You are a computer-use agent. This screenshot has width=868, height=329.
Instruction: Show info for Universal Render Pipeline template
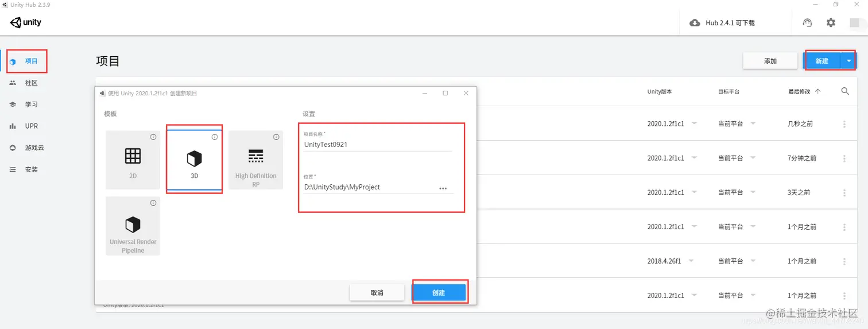[x=153, y=203]
